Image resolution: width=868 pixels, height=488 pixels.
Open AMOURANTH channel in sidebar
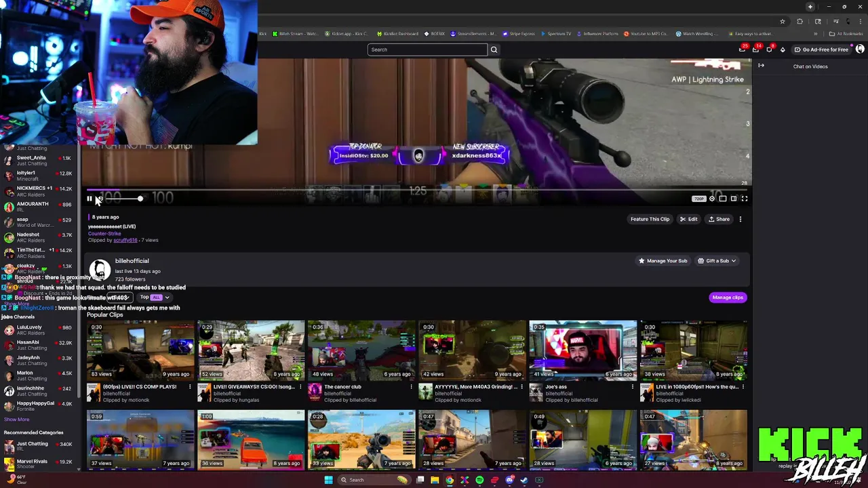[39, 207]
